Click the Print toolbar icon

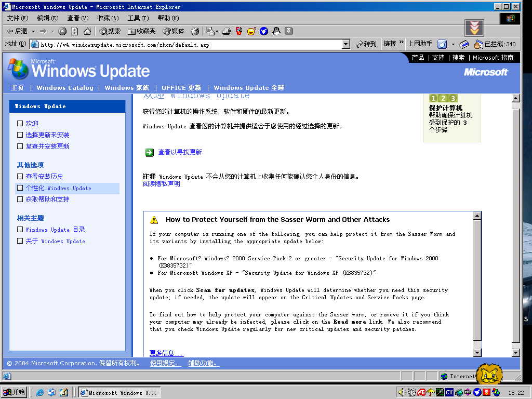(227, 31)
